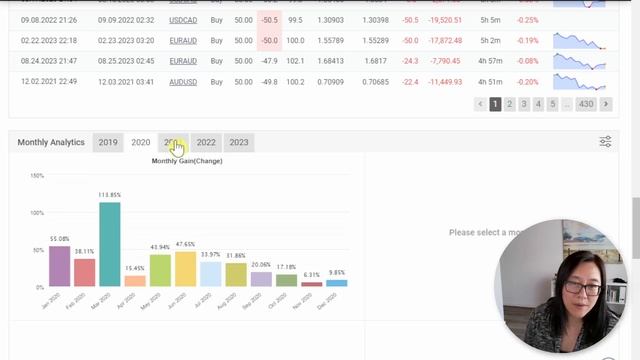640x360 pixels.
Task: Click the 4h 51m duration cell
Action: pos(490,82)
